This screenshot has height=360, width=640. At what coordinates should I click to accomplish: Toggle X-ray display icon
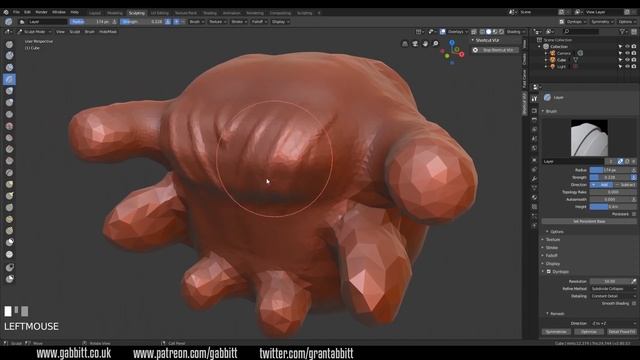click(474, 32)
